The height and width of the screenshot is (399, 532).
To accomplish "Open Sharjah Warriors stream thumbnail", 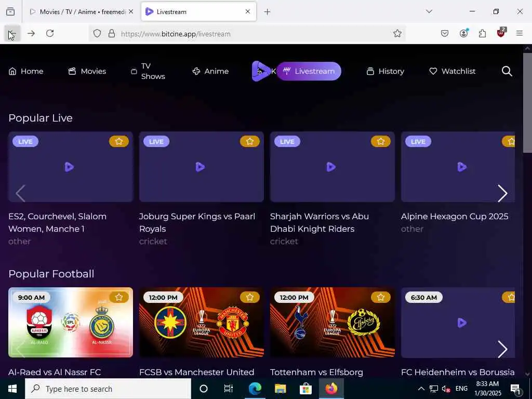I will pyautogui.click(x=332, y=167).
